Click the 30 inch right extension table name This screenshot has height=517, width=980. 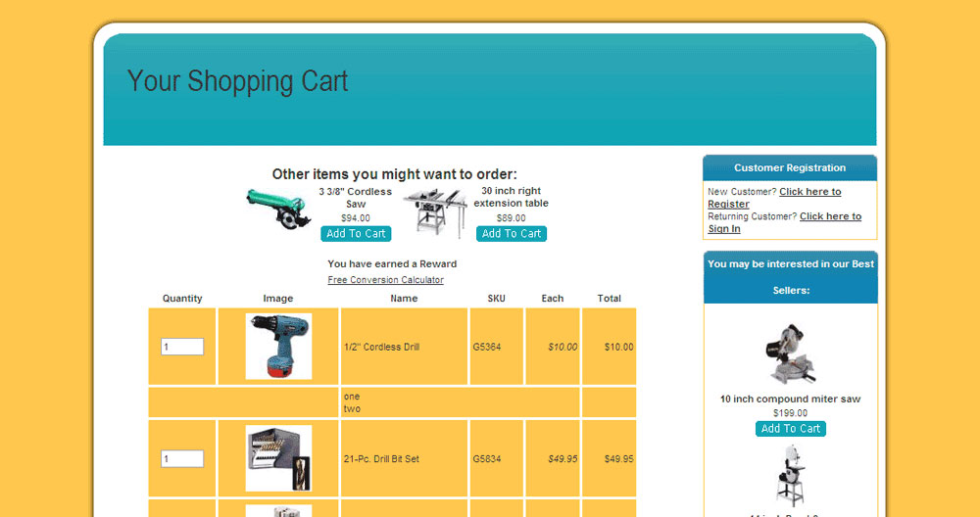(511, 198)
